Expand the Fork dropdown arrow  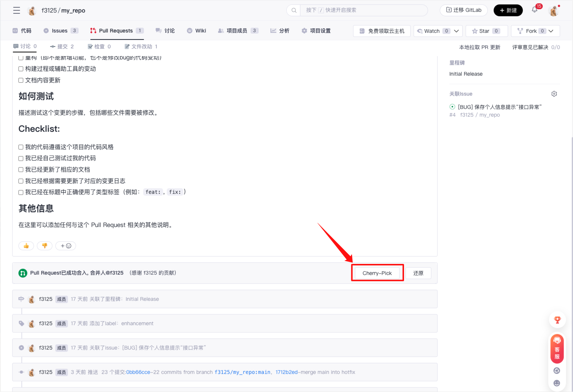click(551, 31)
